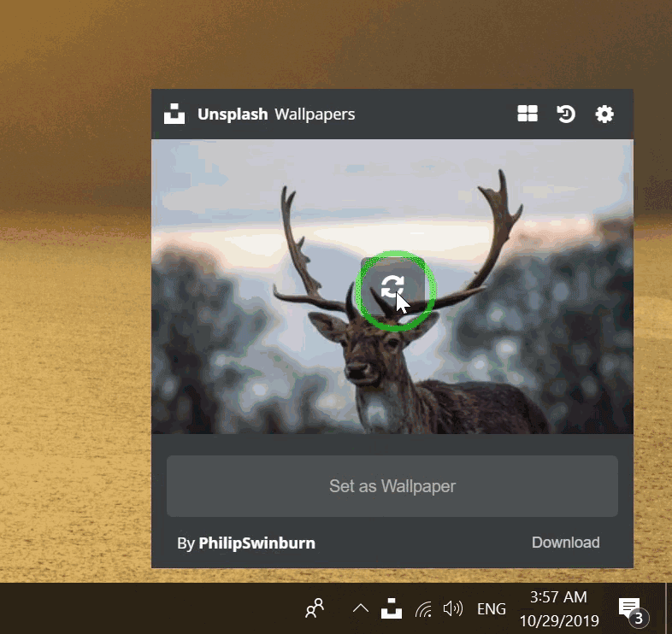Open taskbar clock and date
The height and width of the screenshot is (634, 672).
[x=557, y=608]
